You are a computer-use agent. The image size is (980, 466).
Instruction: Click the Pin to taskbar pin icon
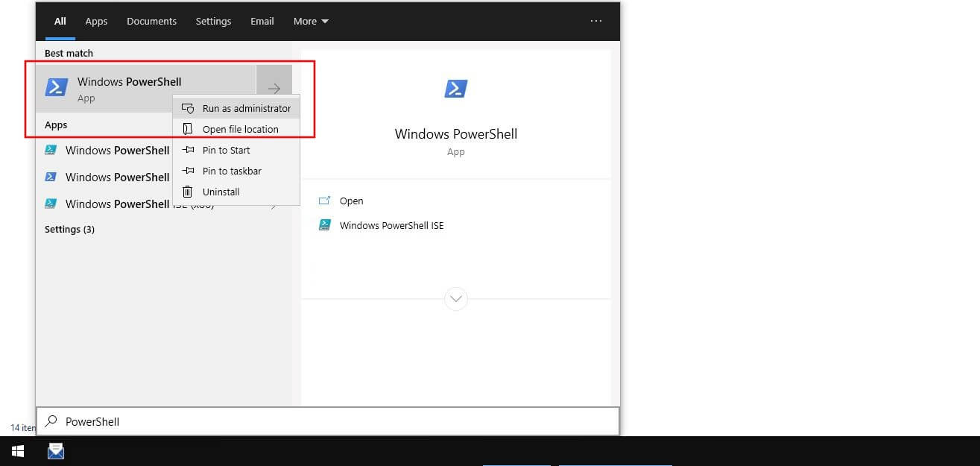tap(188, 171)
